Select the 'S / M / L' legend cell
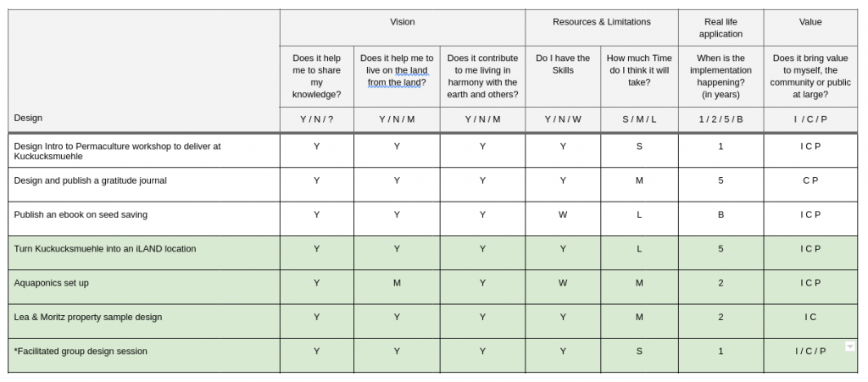Screen dimensions: 868x382 point(639,119)
